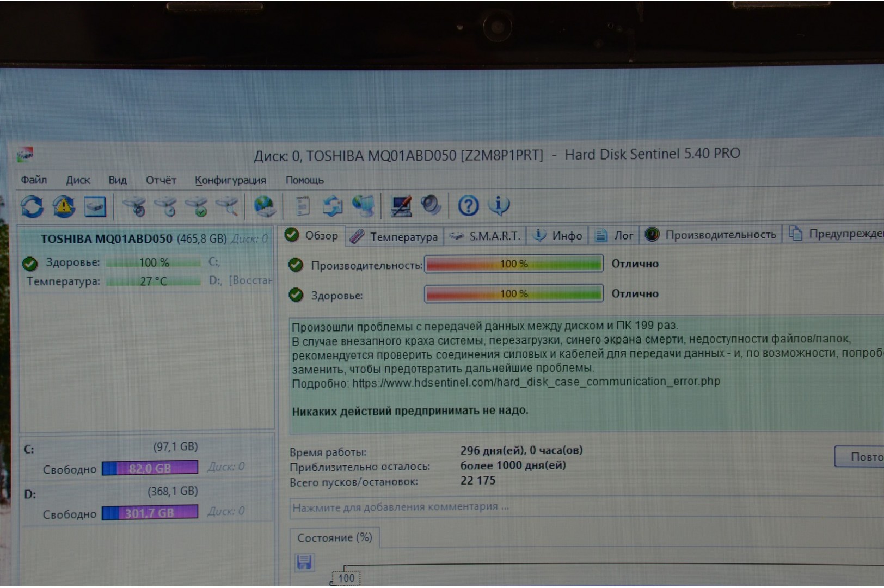Switch to the S.M.A.R.T. tab
Screen dimensions: 884x588
486,236
